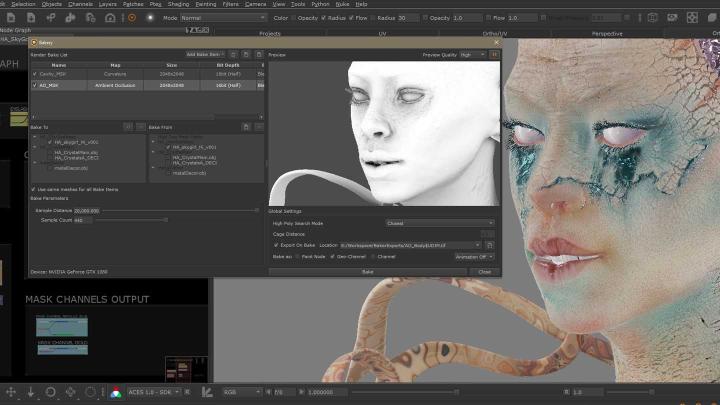Click the RGB color channels icon in bottom bar
The image size is (720, 405).
(x=117, y=392)
